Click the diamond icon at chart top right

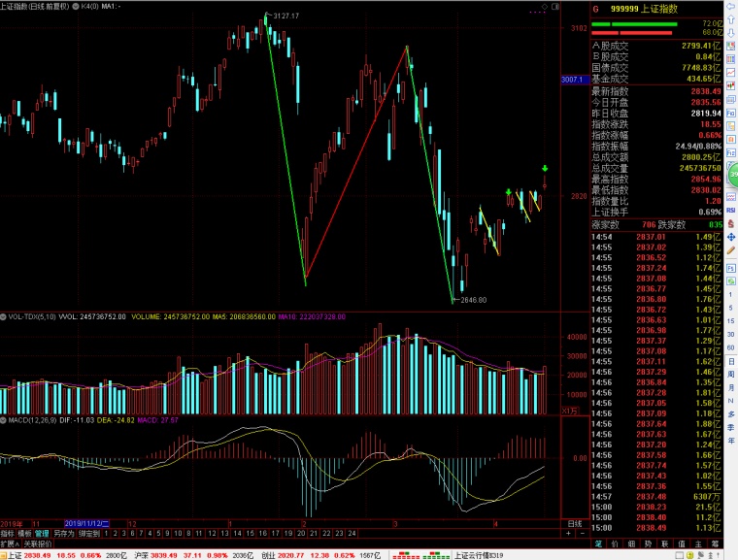tap(545, 7)
